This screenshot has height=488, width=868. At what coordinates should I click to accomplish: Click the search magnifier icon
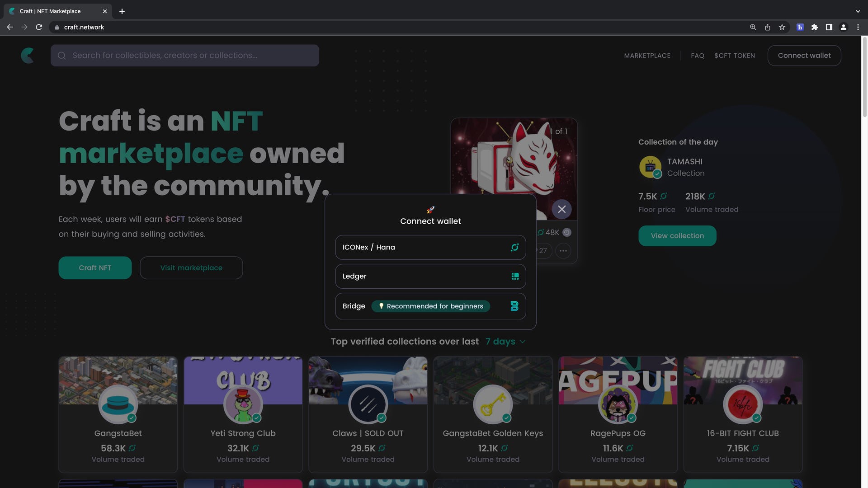(62, 56)
